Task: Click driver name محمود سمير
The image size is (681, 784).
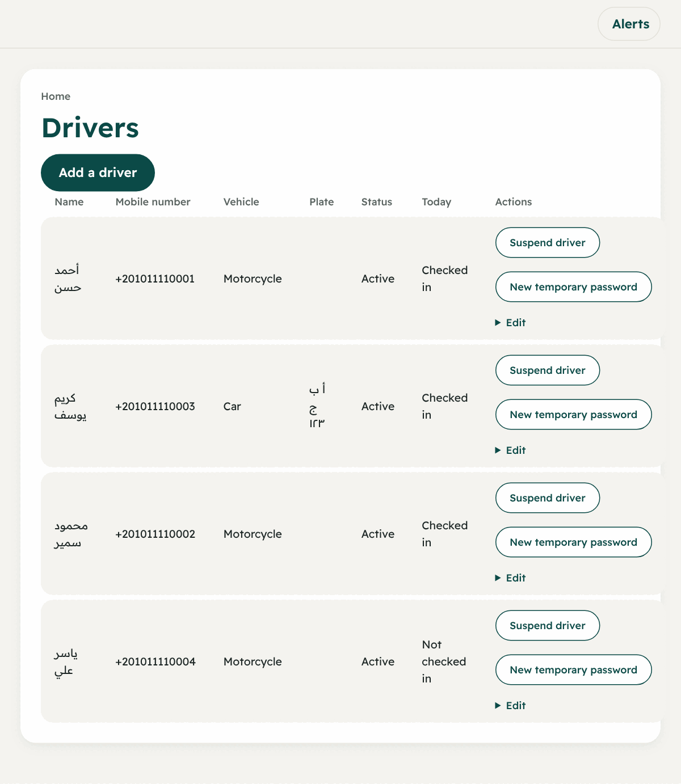Action: pos(71,534)
